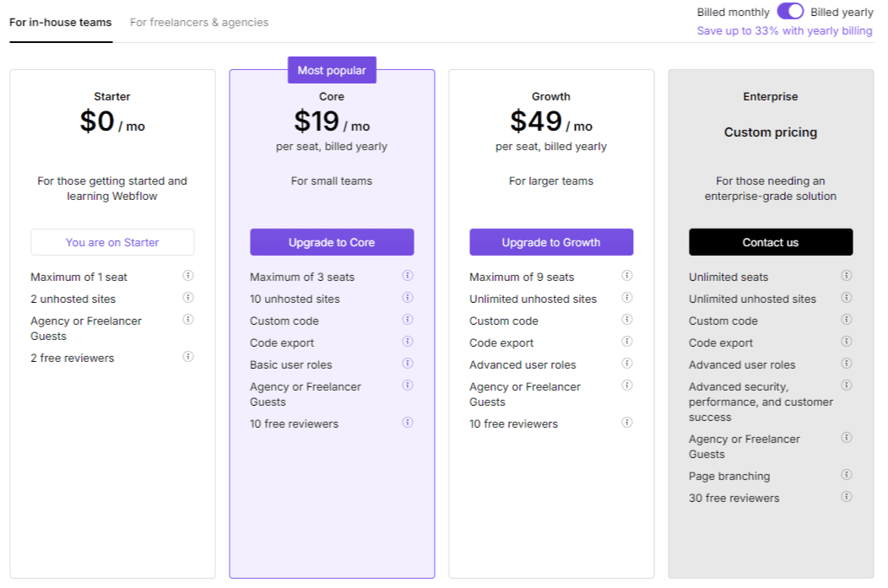
Task: Click the $19 / mo Core price
Action: click(332, 121)
